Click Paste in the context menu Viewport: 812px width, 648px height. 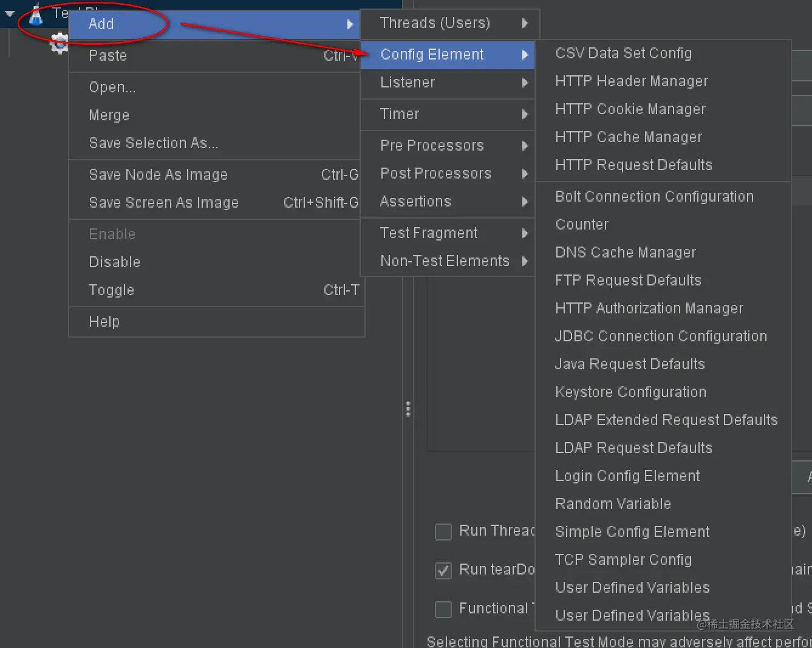point(108,56)
